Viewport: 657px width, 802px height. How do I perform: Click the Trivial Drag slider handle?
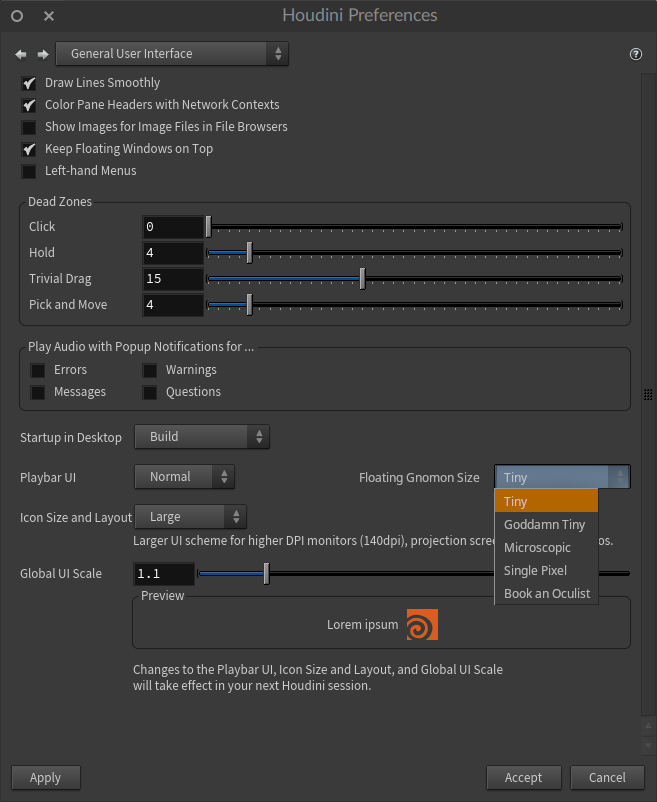[363, 279]
